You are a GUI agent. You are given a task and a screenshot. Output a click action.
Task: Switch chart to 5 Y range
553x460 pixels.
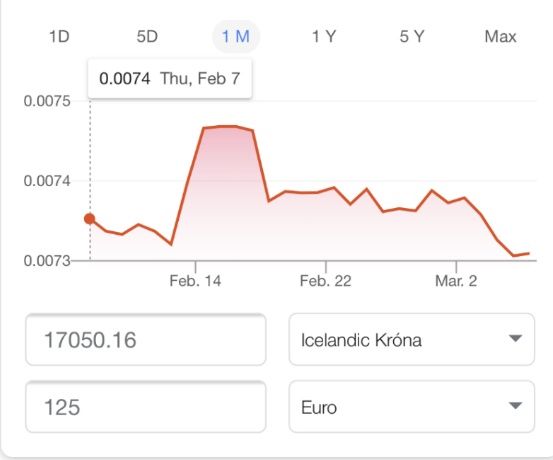coord(412,36)
